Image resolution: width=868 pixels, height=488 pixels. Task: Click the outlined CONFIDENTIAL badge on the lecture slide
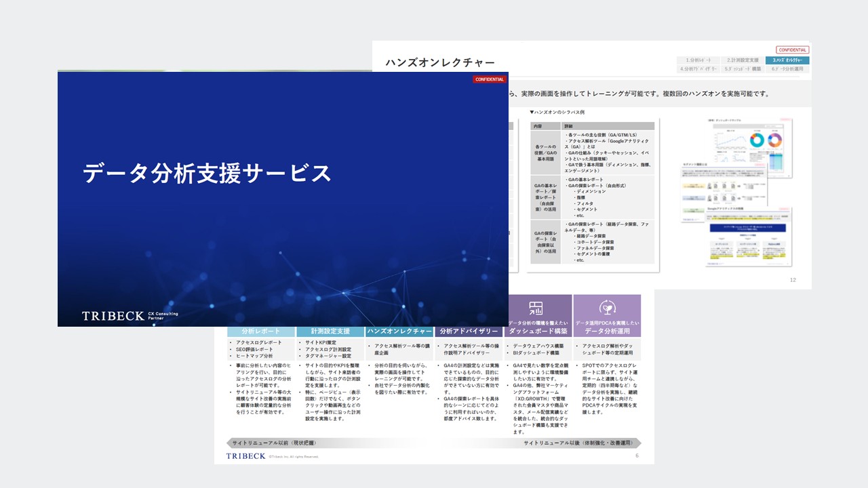[x=792, y=49]
